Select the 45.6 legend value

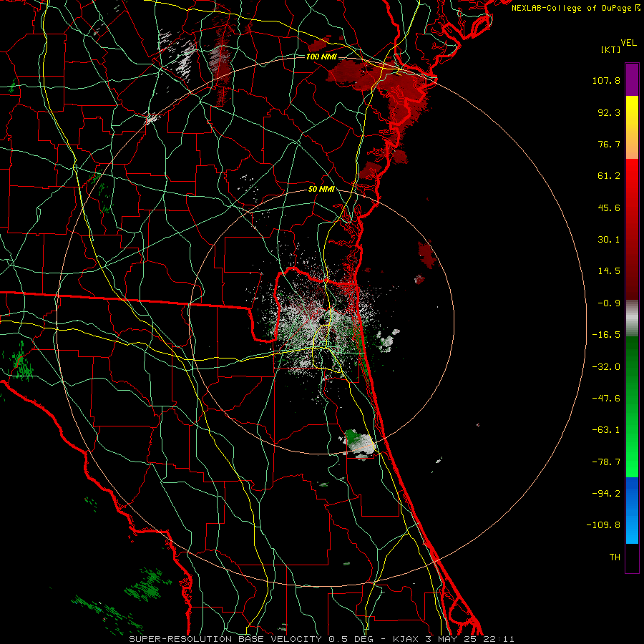coord(609,208)
